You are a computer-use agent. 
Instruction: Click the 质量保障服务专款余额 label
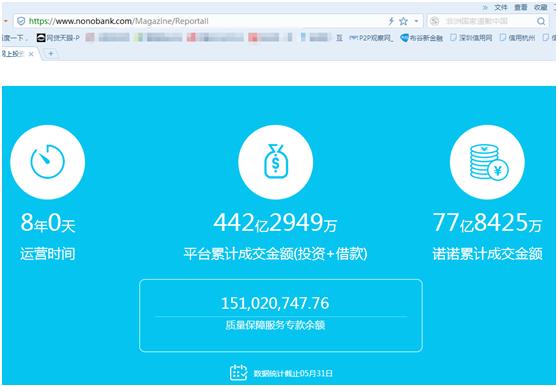(275, 325)
